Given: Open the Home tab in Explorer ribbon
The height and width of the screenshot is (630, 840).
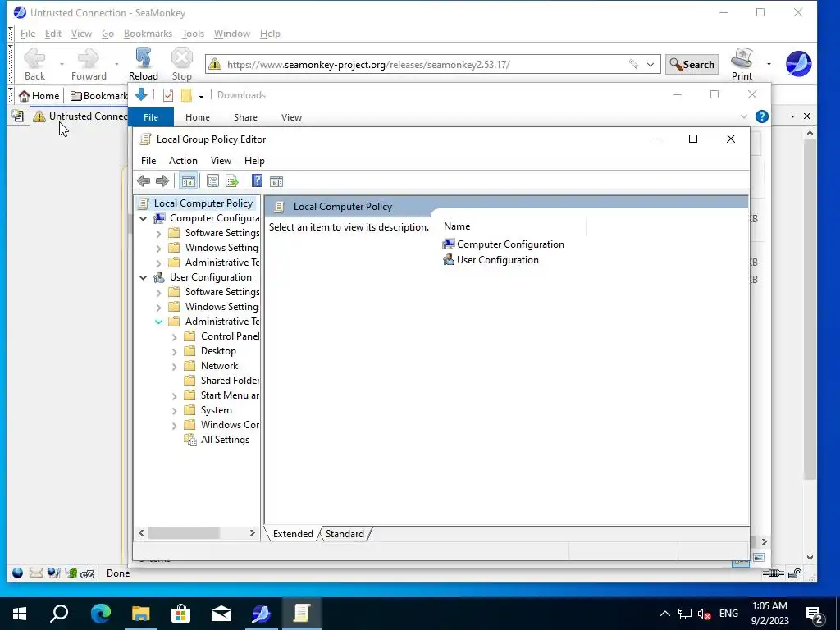Looking at the screenshot, I should point(197,117).
